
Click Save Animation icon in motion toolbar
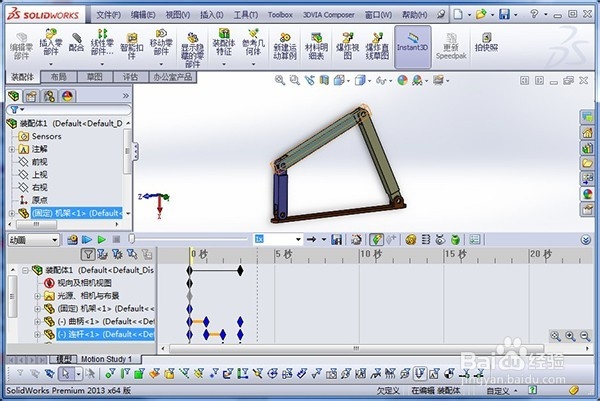point(336,240)
